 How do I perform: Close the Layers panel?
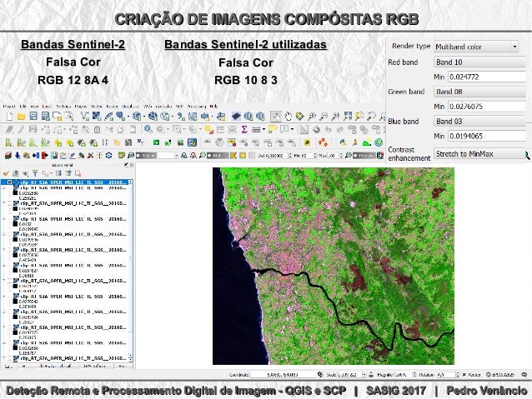pos(131,165)
